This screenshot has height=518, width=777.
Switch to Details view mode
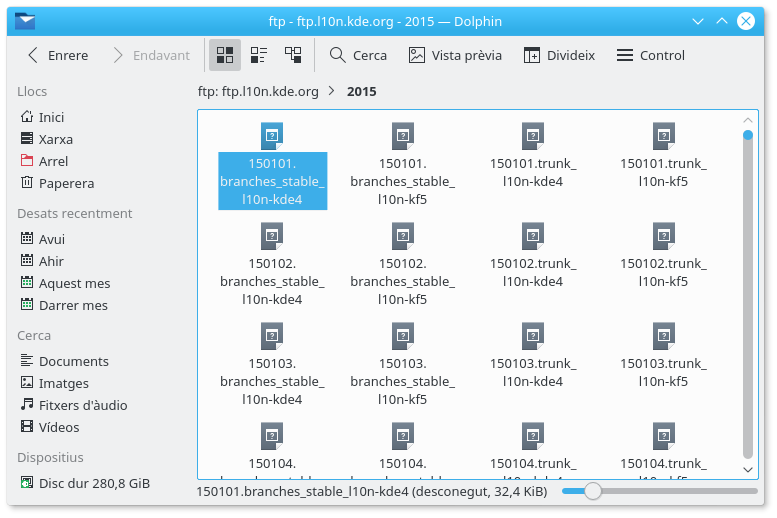coord(293,55)
